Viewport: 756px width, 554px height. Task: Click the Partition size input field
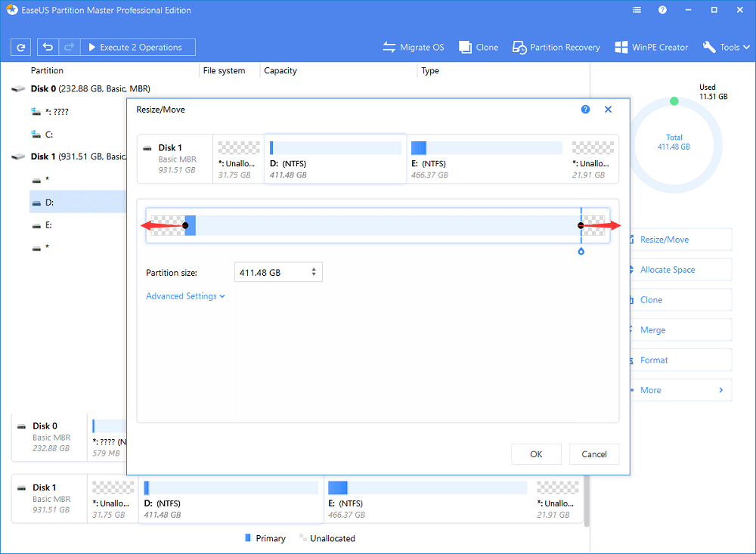pos(272,272)
